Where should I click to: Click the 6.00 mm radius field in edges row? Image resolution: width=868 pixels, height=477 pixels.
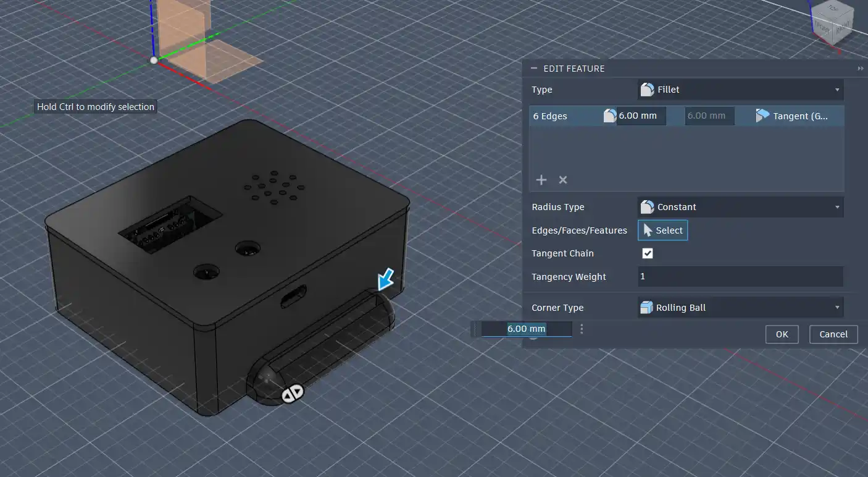(x=641, y=116)
